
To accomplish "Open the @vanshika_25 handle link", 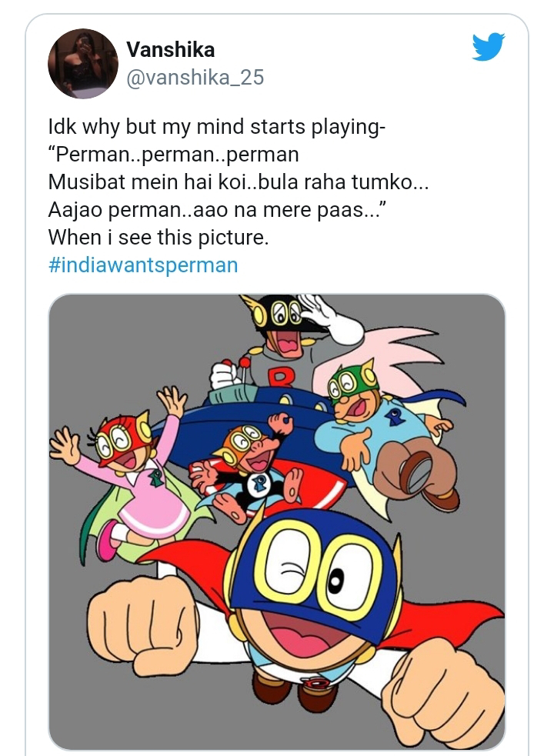I will pyautogui.click(x=195, y=77).
